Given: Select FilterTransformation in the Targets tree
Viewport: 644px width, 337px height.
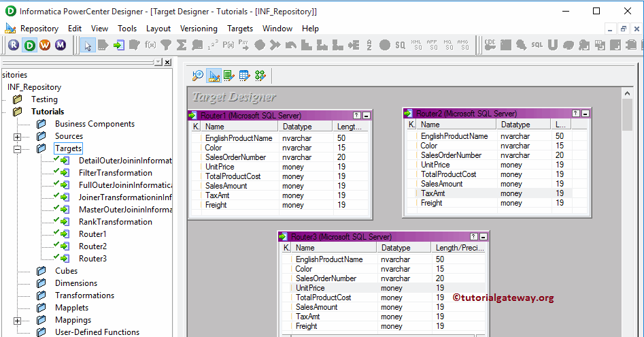Looking at the screenshot, I should (x=115, y=173).
